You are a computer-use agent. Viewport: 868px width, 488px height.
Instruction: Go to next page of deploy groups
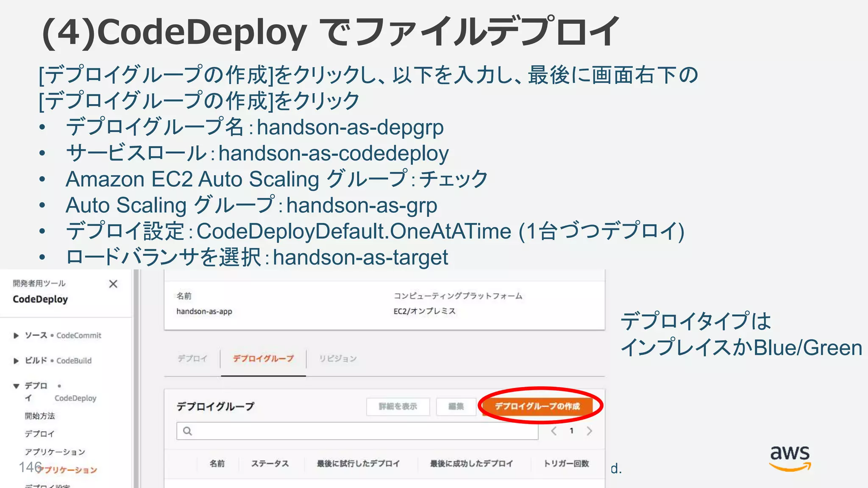click(590, 431)
